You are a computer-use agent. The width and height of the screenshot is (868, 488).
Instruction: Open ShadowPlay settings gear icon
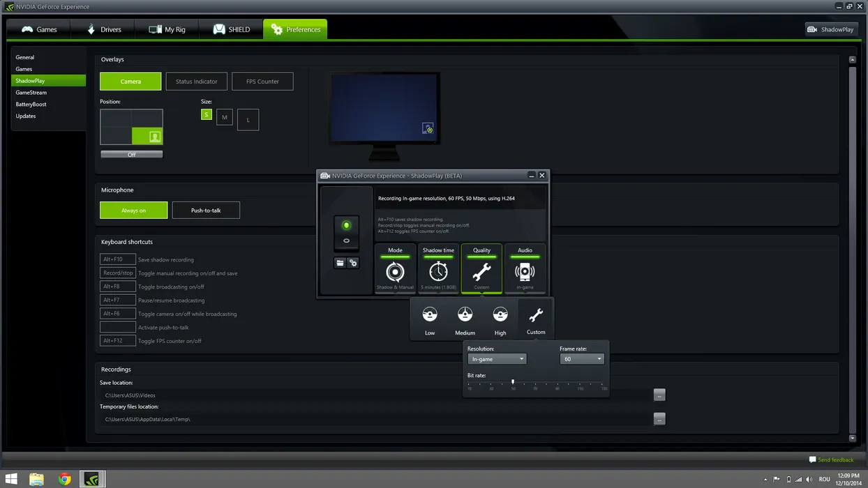click(x=353, y=263)
